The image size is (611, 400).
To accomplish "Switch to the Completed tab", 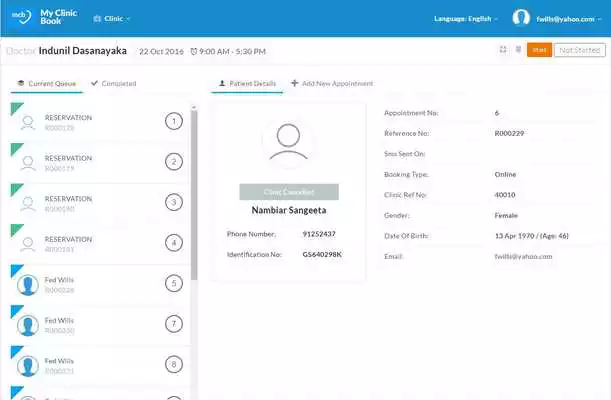I will coord(113,83).
